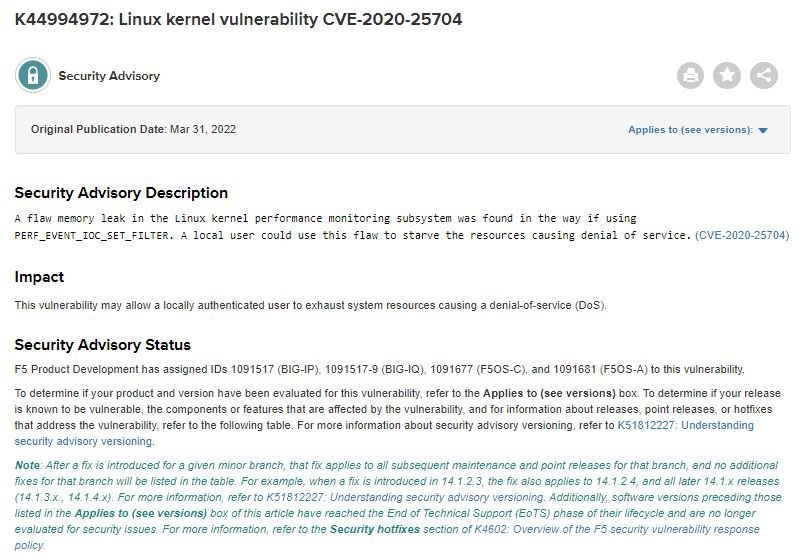The image size is (804, 559).
Task: Click the Security Advisory lock icon
Action: point(33,75)
